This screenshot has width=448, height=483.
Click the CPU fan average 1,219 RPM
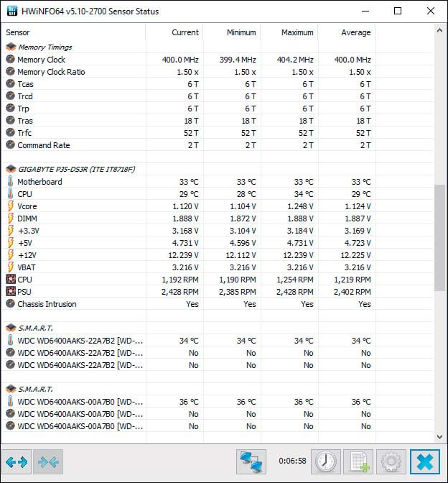(x=353, y=280)
